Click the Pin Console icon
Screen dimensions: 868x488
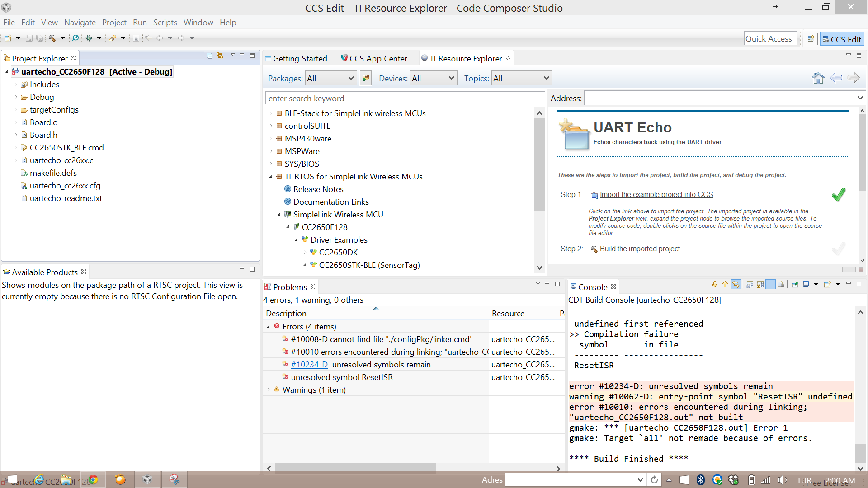point(795,284)
